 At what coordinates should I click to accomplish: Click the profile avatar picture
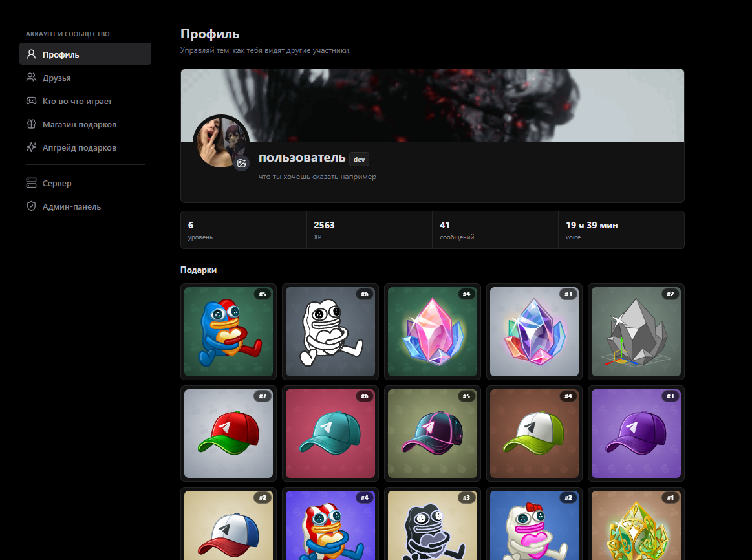tap(221, 142)
